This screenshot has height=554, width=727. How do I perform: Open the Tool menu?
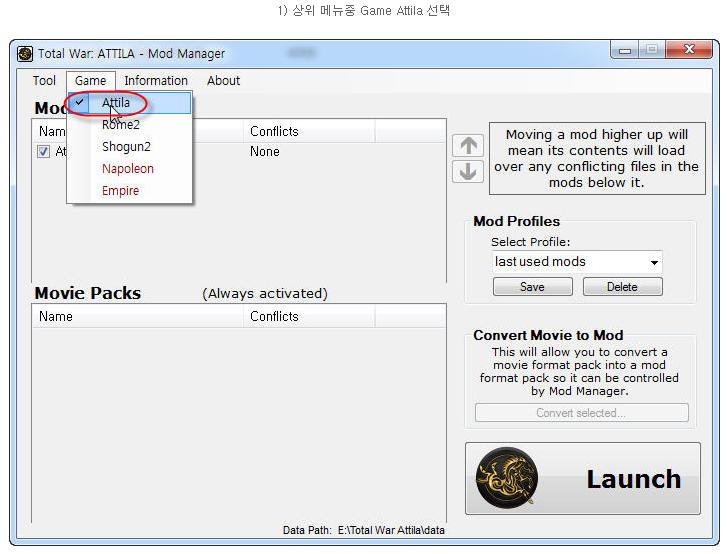tap(44, 81)
